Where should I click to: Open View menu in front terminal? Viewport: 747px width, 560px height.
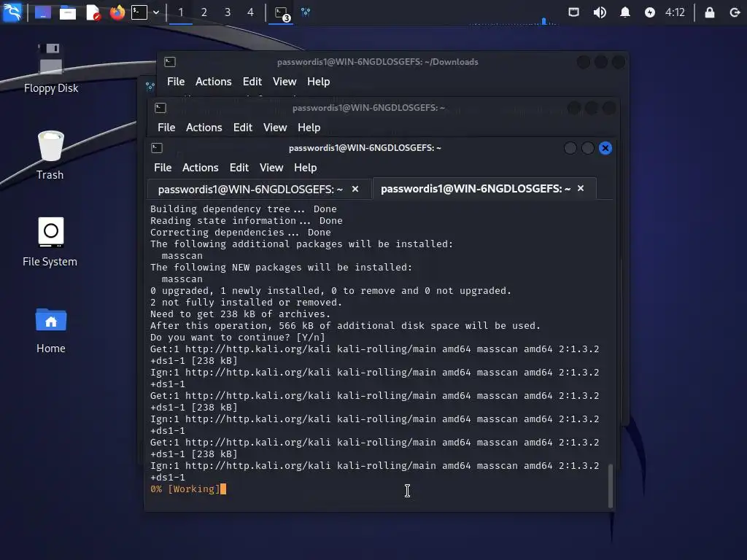(271, 168)
